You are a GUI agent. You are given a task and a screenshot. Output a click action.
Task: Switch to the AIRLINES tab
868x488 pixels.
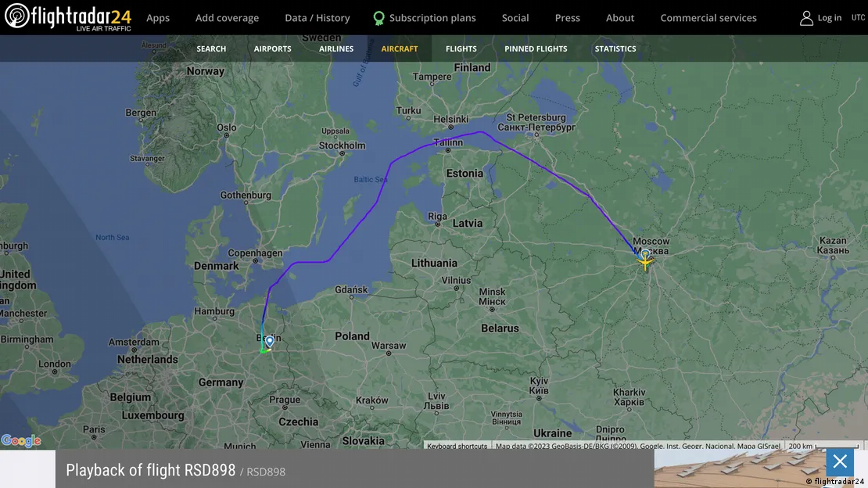pos(336,48)
